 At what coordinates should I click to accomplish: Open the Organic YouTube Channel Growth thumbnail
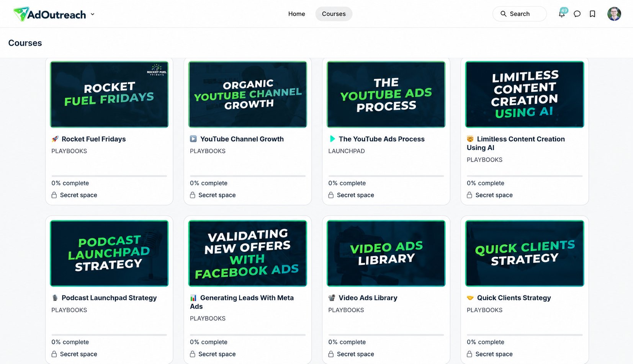click(248, 94)
